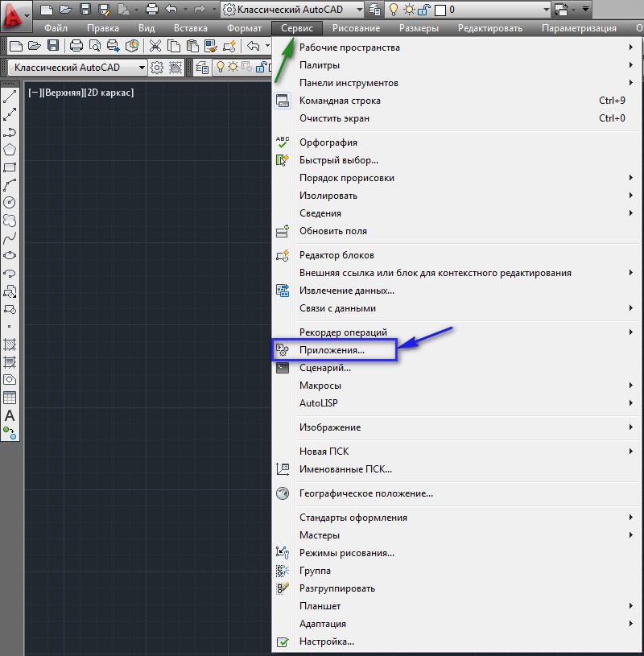Click the Paste clipboard icon
Image resolution: width=644 pixels, height=656 pixels.
192,46
